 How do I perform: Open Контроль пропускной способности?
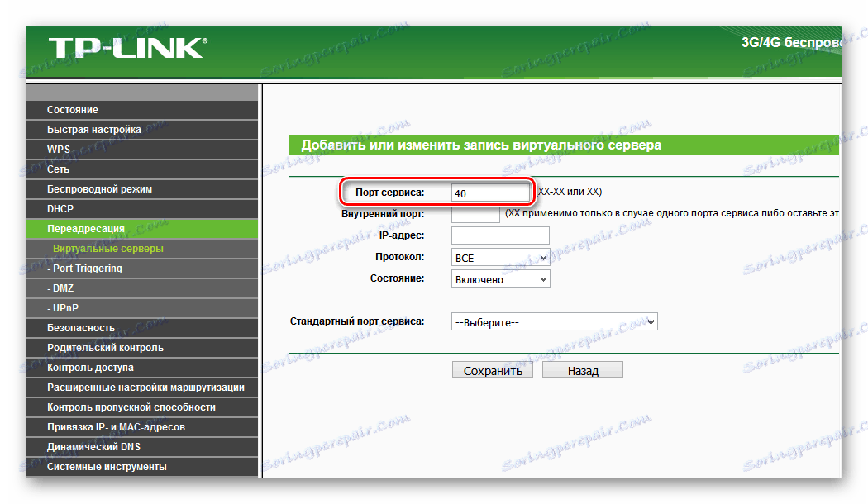(142, 407)
